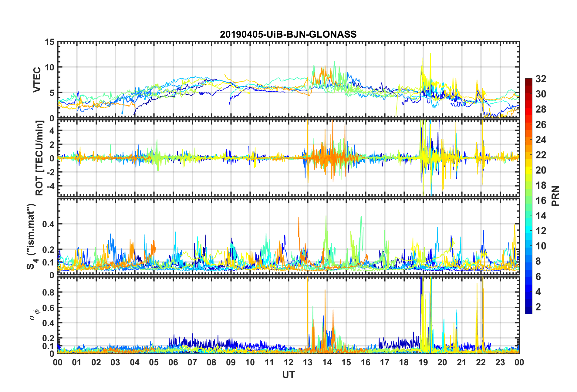
Task: Click the S4 scintillation plot panel
Action: [x=288, y=237]
